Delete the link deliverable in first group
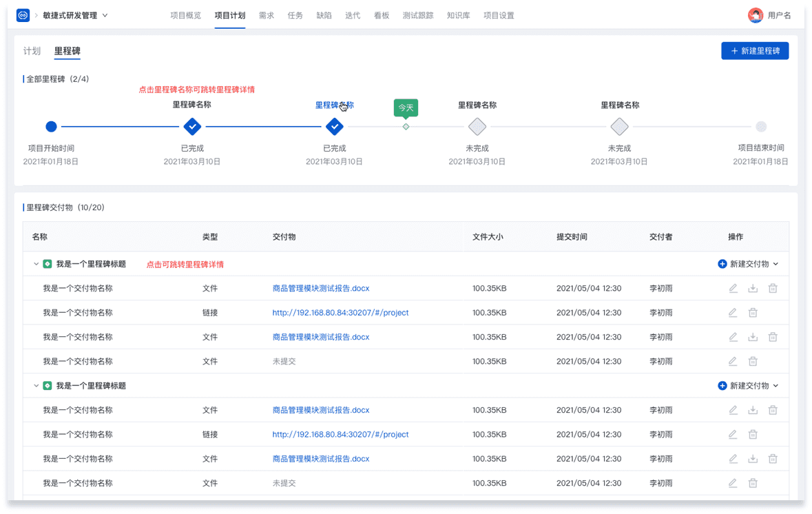This screenshot has width=812, height=514. pyautogui.click(x=753, y=313)
